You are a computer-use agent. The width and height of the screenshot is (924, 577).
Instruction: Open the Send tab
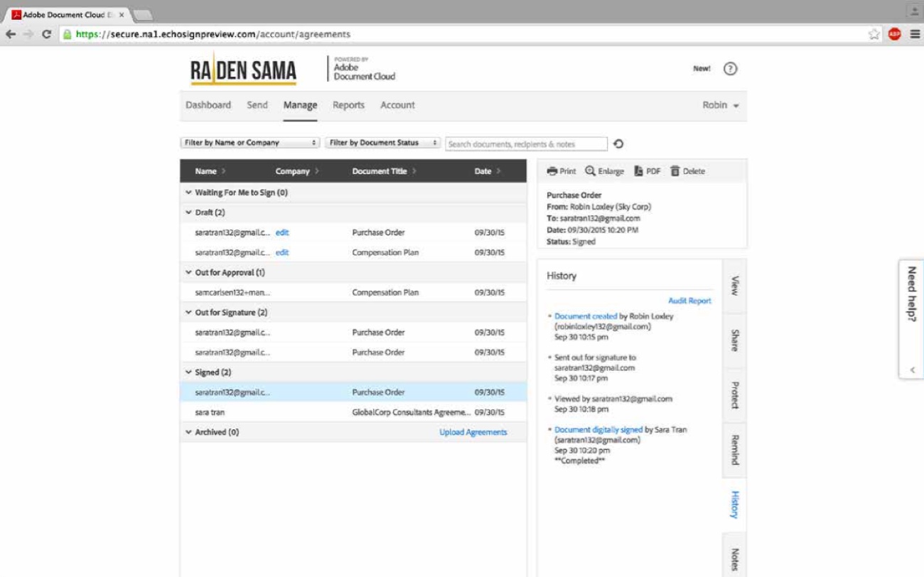(x=257, y=105)
